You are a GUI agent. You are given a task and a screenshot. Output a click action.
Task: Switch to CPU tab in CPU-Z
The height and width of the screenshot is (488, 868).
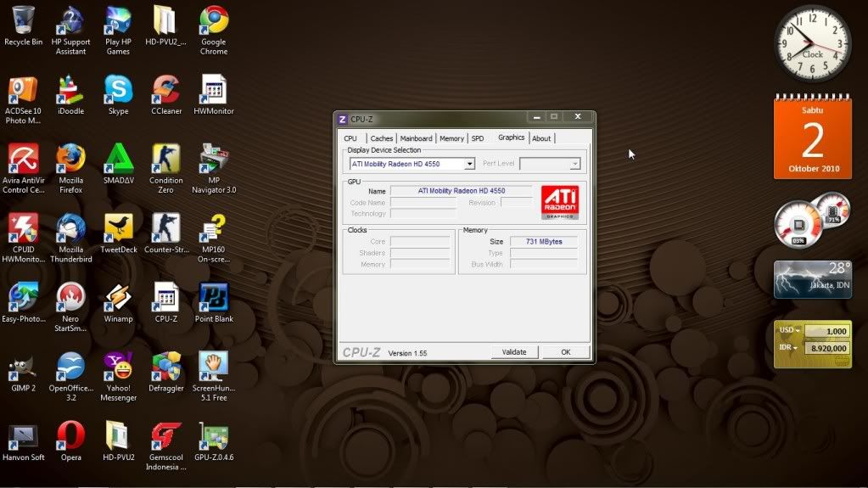click(350, 138)
